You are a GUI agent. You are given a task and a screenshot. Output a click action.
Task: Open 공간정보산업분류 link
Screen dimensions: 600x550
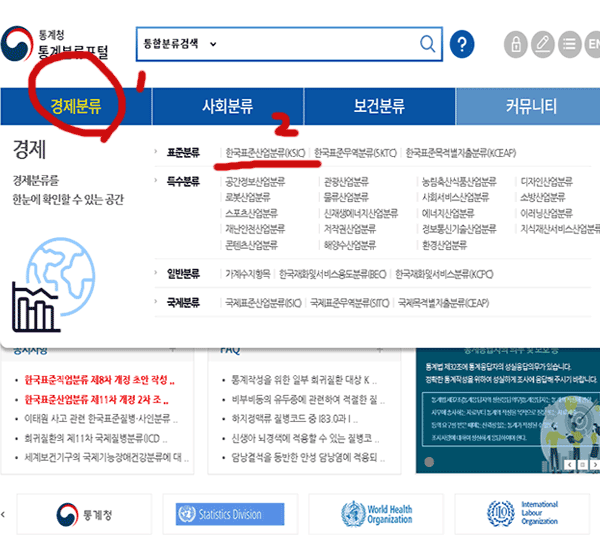(x=255, y=181)
